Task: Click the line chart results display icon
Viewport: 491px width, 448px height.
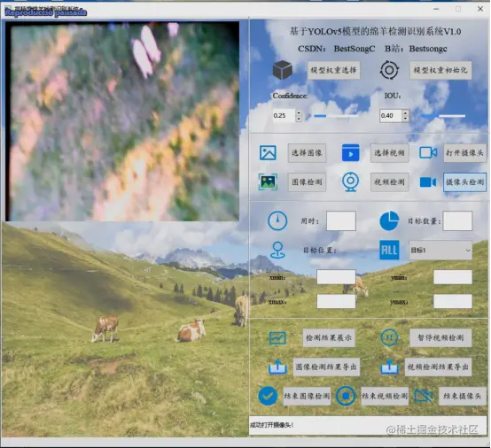Action: tap(277, 338)
